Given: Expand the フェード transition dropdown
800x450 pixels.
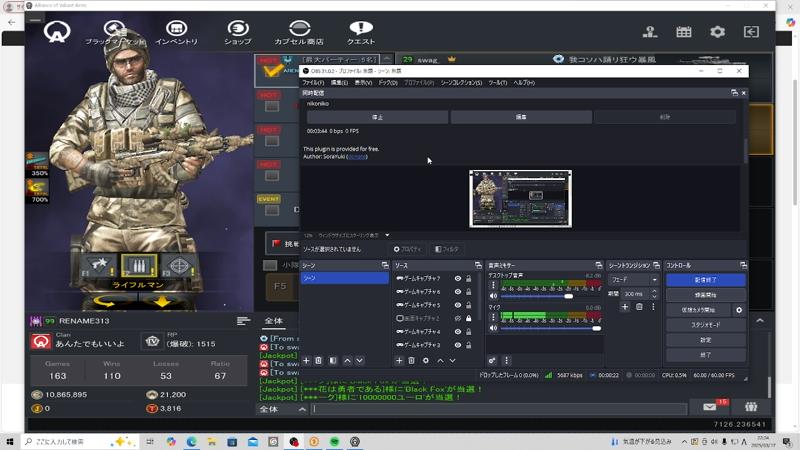Looking at the screenshot, I should tap(654, 280).
